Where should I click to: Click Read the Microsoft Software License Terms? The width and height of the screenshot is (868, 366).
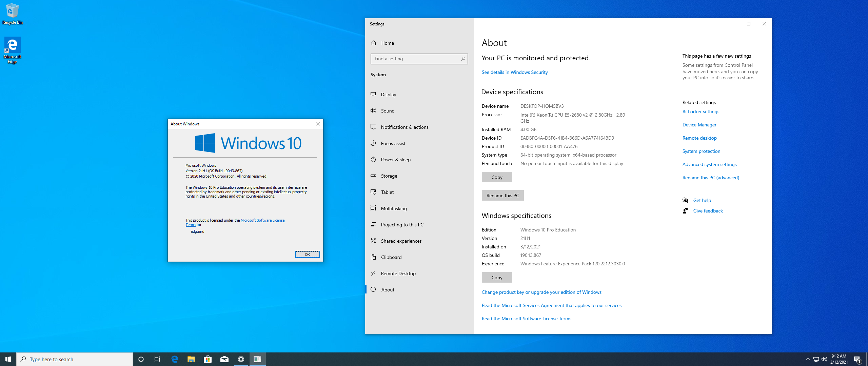(x=526, y=319)
